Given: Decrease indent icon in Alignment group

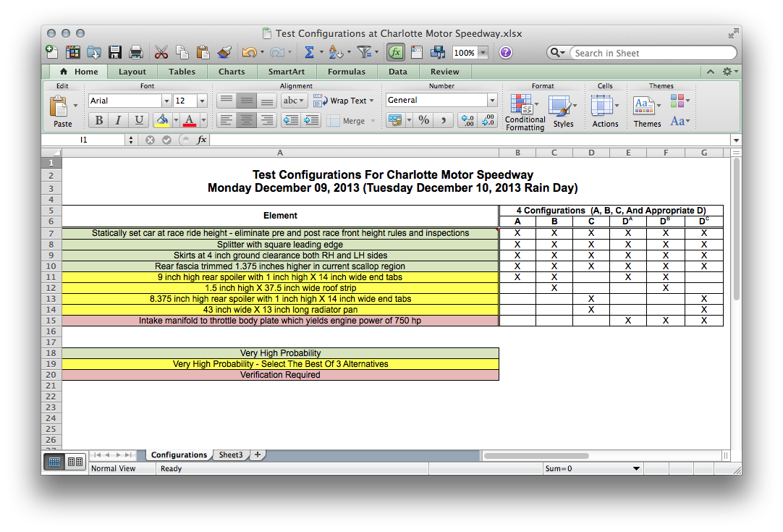Looking at the screenshot, I should [291, 120].
